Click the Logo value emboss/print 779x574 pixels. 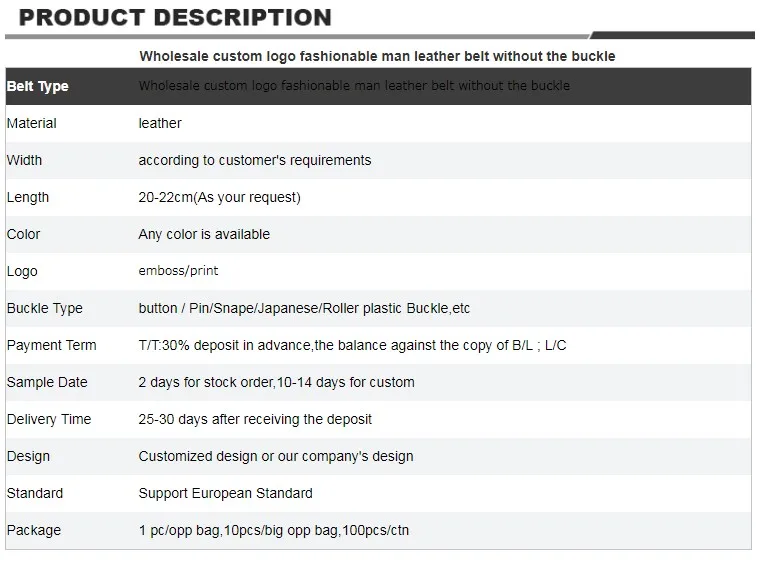pos(178,271)
